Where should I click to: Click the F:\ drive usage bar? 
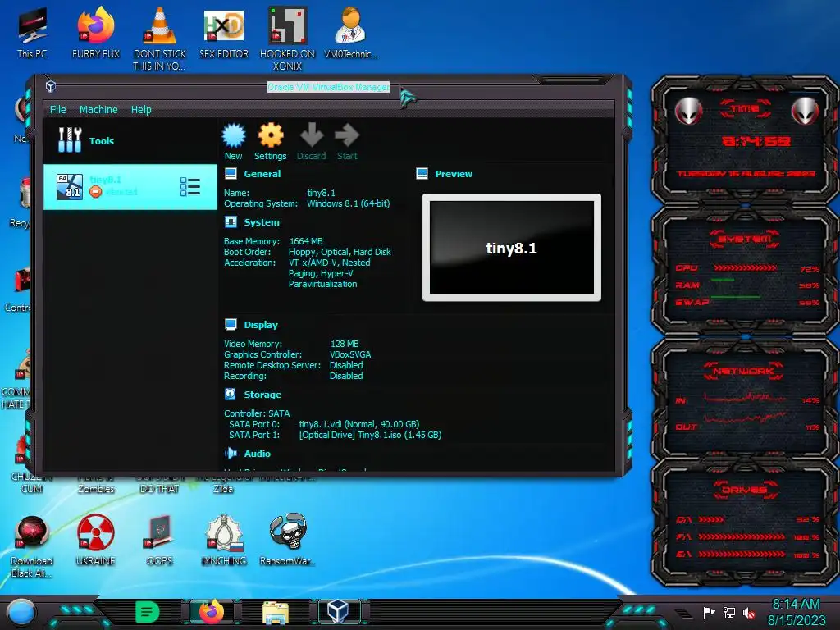point(742,536)
